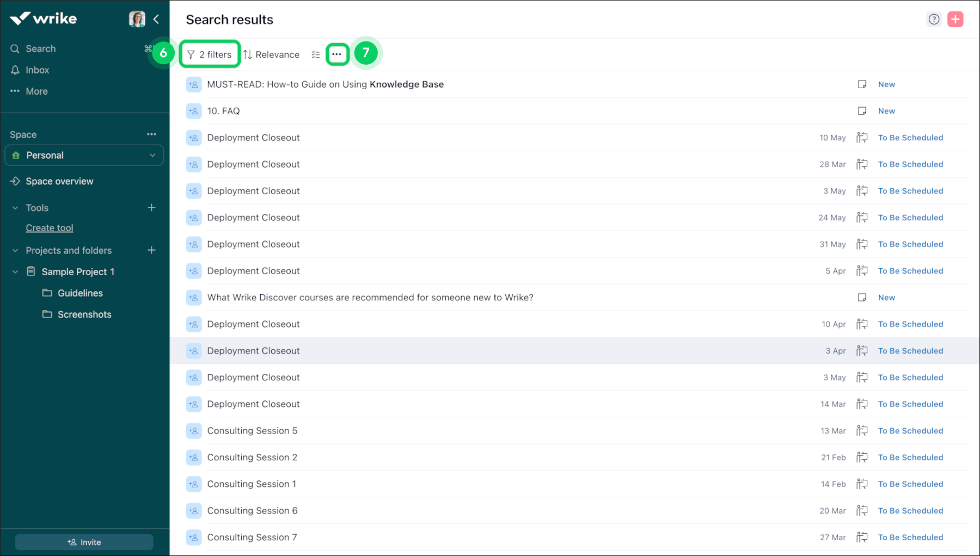
Task: Click the schedule icon beside Consulting Session 5
Action: [861, 430]
